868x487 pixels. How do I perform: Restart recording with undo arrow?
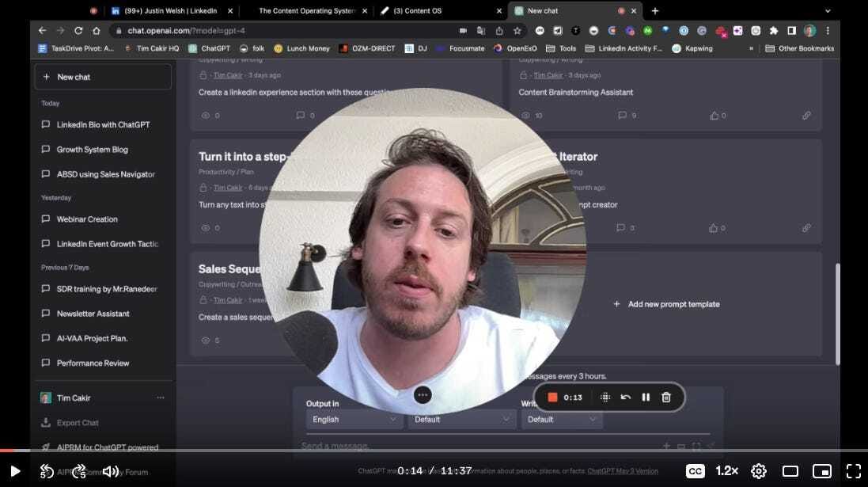click(x=626, y=398)
